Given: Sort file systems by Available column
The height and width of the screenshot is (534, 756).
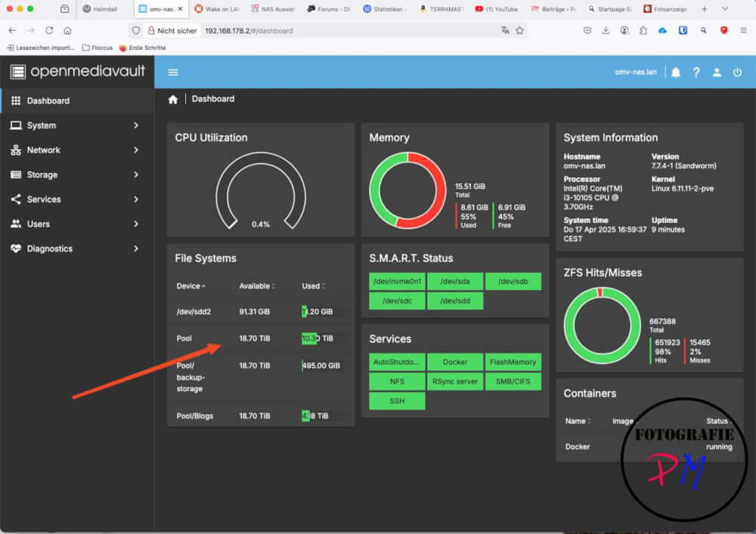Looking at the screenshot, I should pos(256,286).
